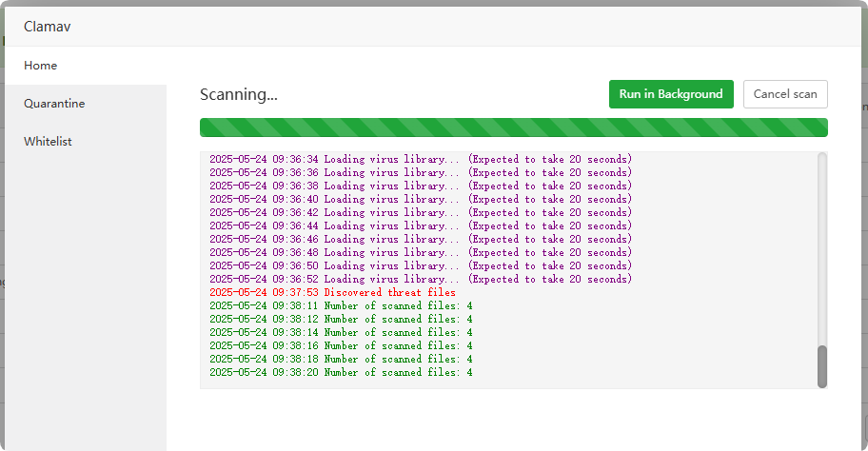Select the 09:38:12 scanned files log line
The height and width of the screenshot is (451, 868).
(341, 319)
